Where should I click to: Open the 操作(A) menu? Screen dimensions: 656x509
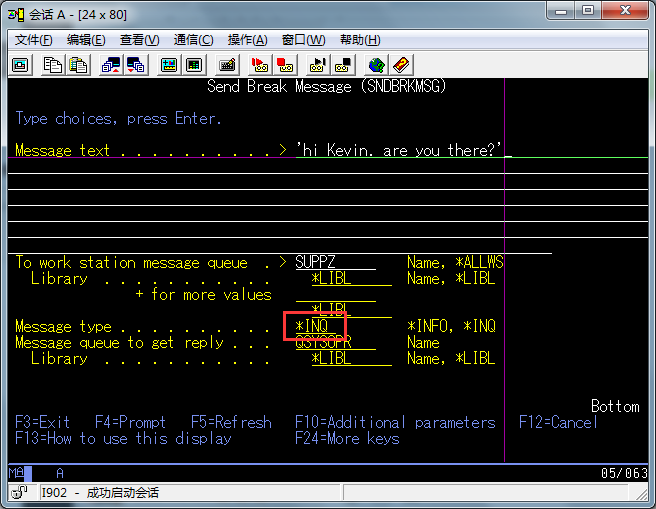click(247, 40)
